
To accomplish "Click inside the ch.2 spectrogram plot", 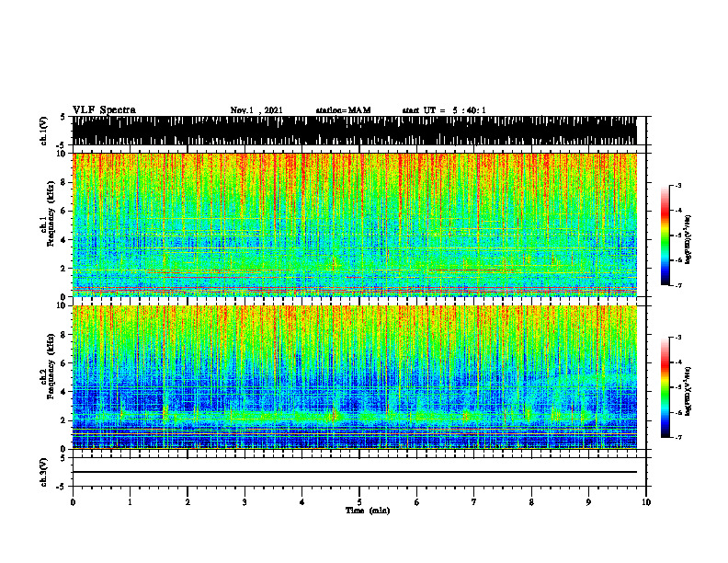I will coord(354,377).
